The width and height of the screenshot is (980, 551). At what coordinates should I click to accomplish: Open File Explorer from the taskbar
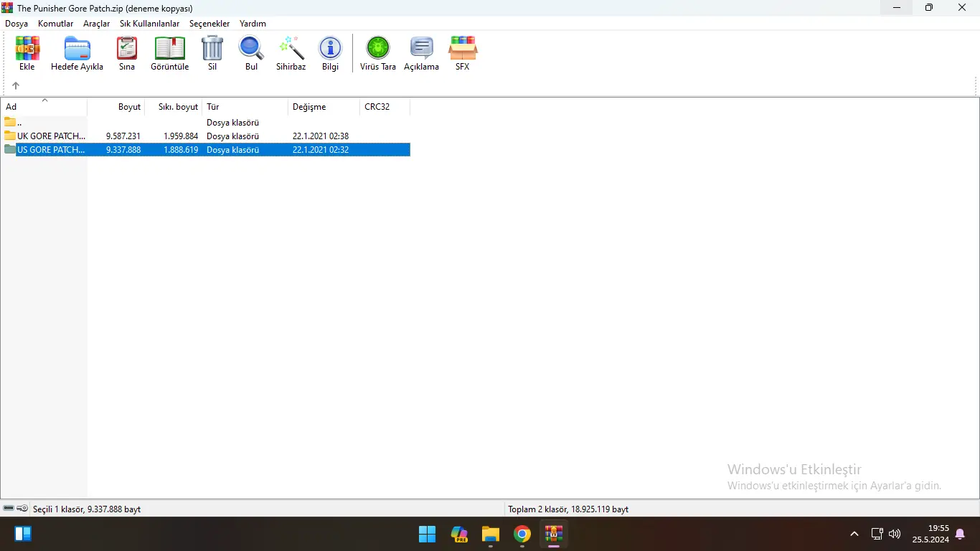click(491, 534)
